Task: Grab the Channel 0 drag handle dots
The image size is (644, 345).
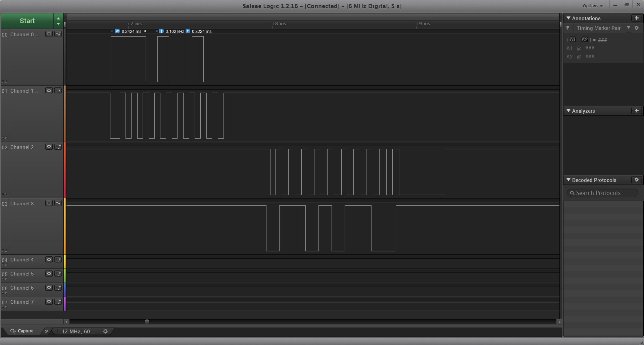Action: pos(4,81)
